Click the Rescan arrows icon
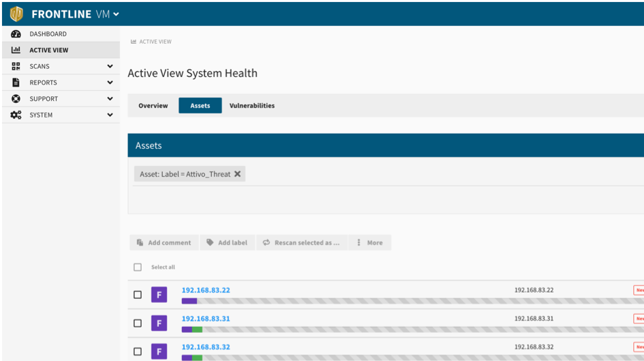 (266, 242)
